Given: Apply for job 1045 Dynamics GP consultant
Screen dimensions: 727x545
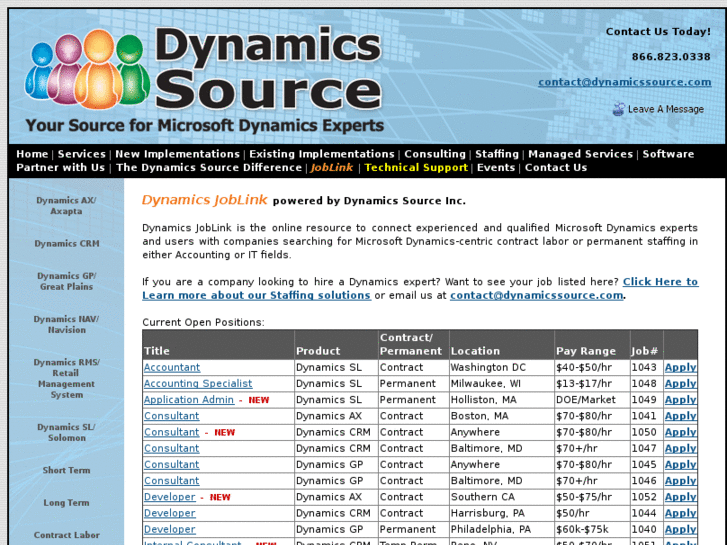Looking at the screenshot, I should (680, 465).
